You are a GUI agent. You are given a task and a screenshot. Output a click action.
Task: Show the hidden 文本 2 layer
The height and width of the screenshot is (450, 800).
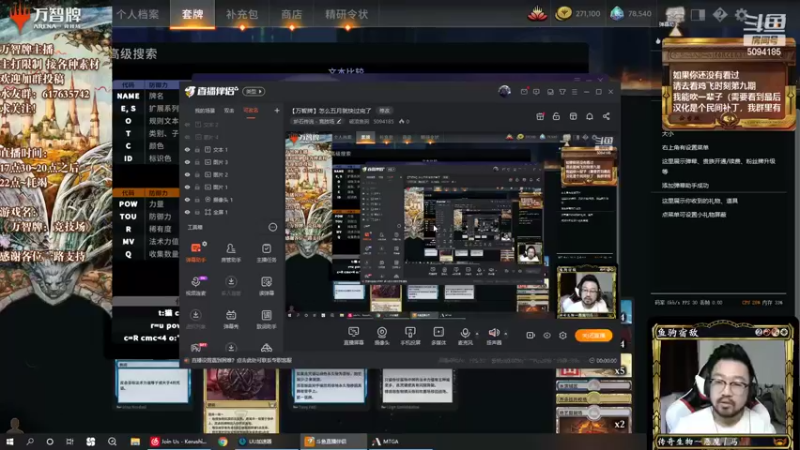point(187,124)
